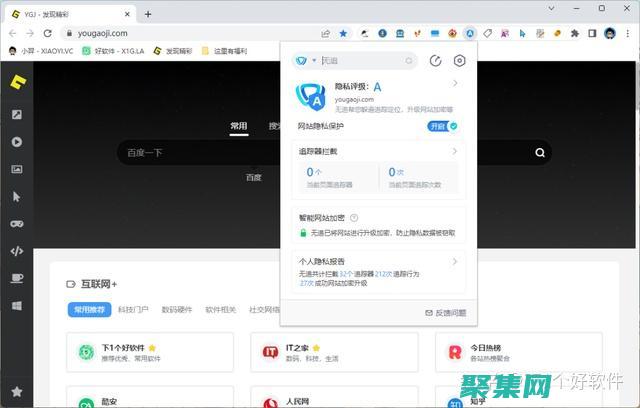Open the IT之家 site card

[x=334, y=353]
